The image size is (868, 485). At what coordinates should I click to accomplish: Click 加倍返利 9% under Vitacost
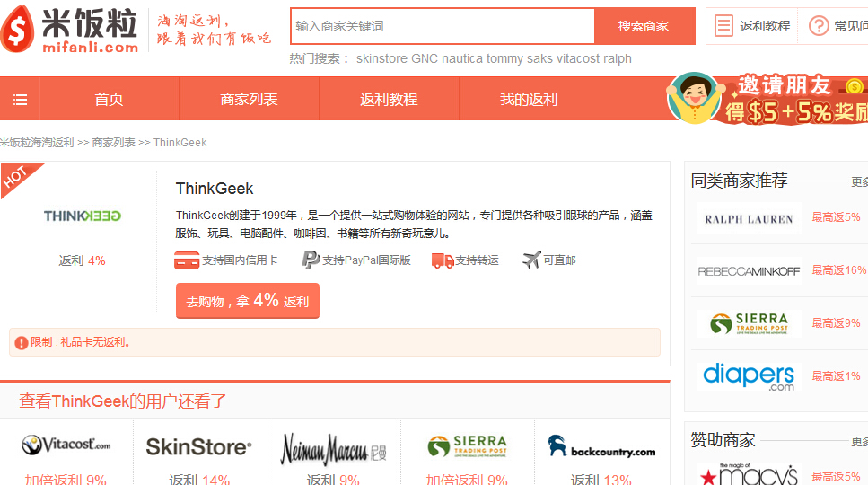point(66,480)
